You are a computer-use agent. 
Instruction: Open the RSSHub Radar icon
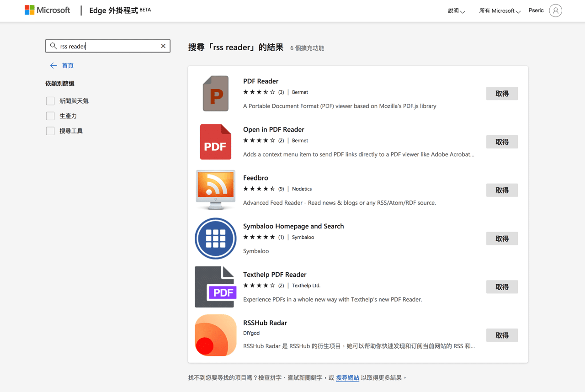click(x=216, y=335)
